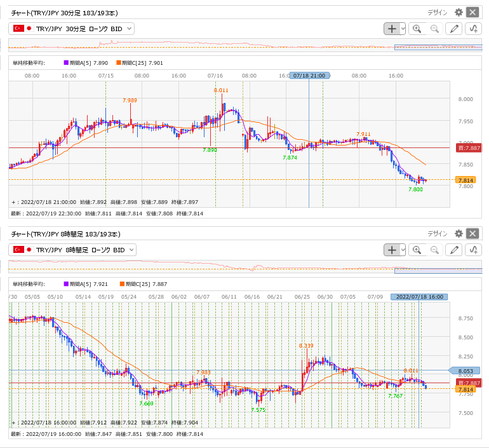Zoom in on the 30分足 chart
Viewport: 489px width, 448px height.
[x=417, y=29]
